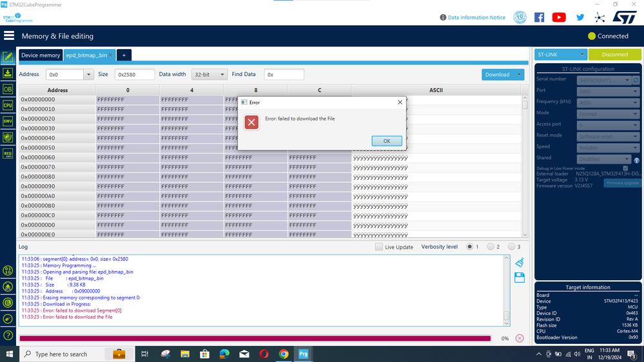
Task: Select verbosity level 3
Action: point(511,247)
